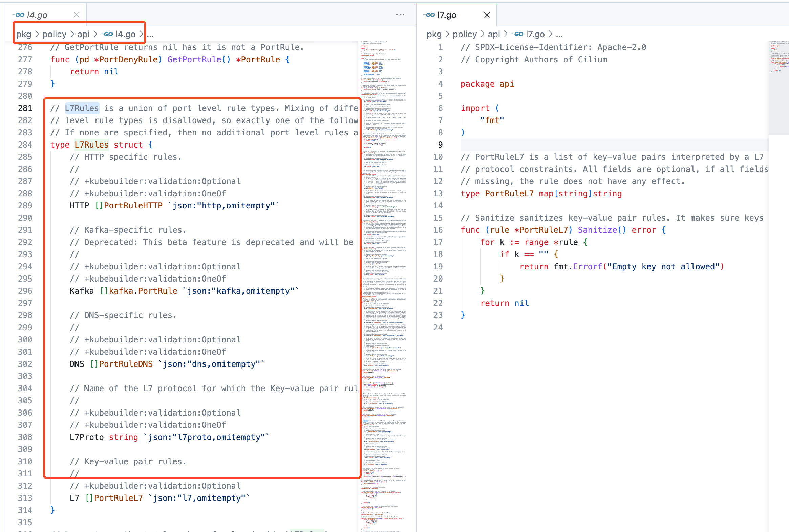789x532 pixels.
Task: Close the l7.go editor tab
Action: [487, 15]
